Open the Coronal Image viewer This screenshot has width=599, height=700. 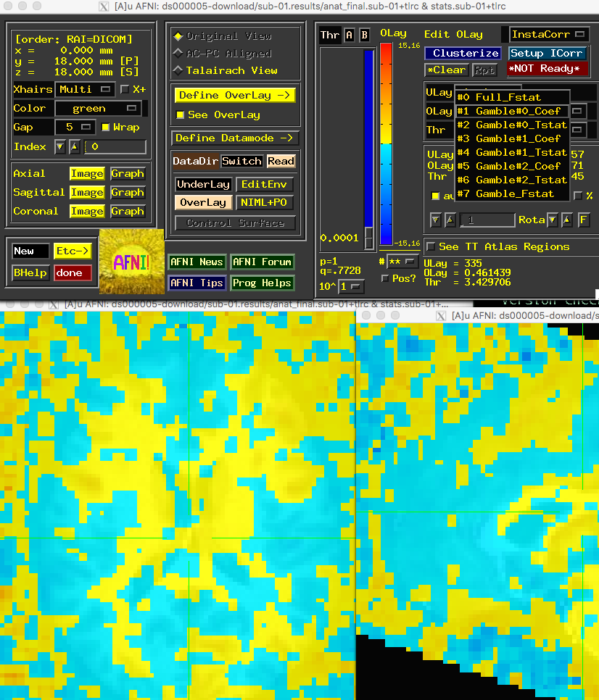click(87, 211)
